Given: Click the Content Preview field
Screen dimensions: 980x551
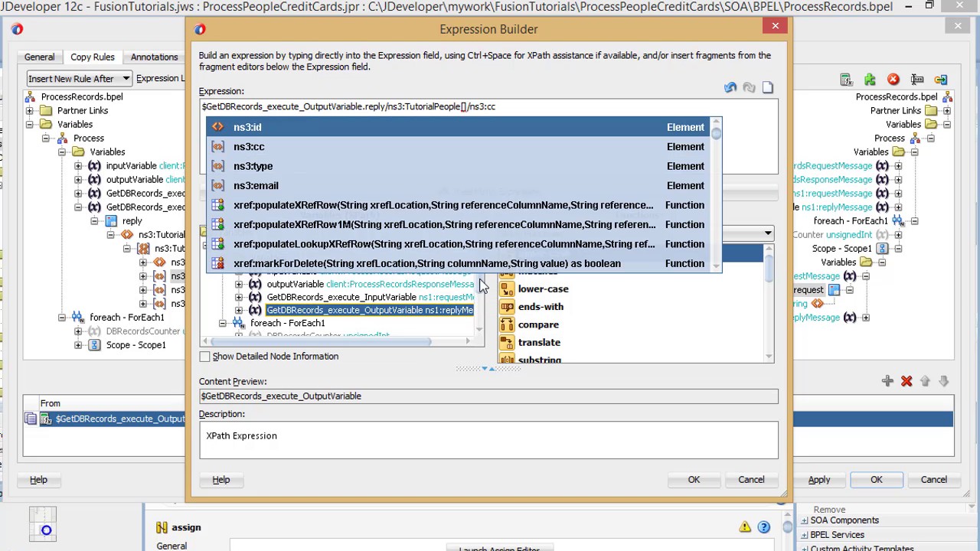Looking at the screenshot, I should point(488,396).
